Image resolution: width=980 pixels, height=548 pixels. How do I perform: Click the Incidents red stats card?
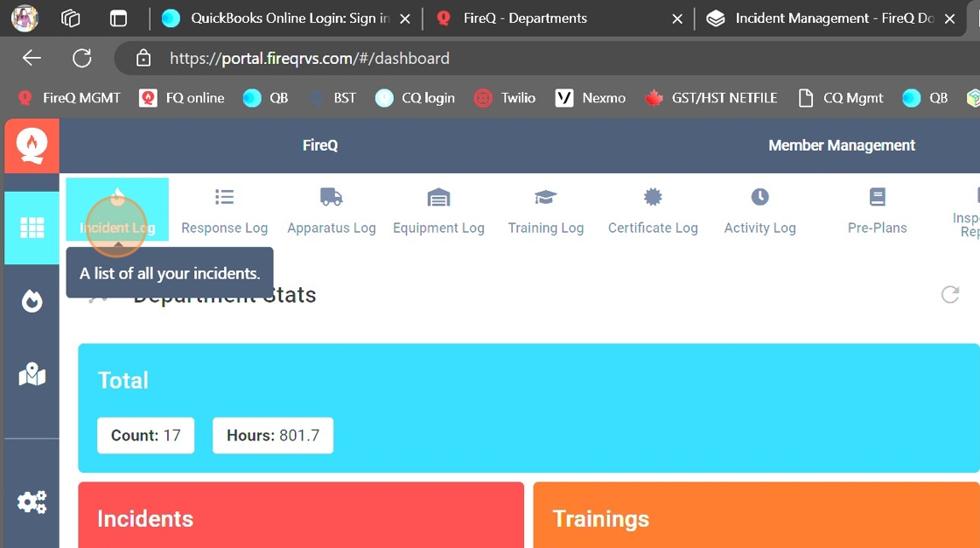click(x=300, y=516)
